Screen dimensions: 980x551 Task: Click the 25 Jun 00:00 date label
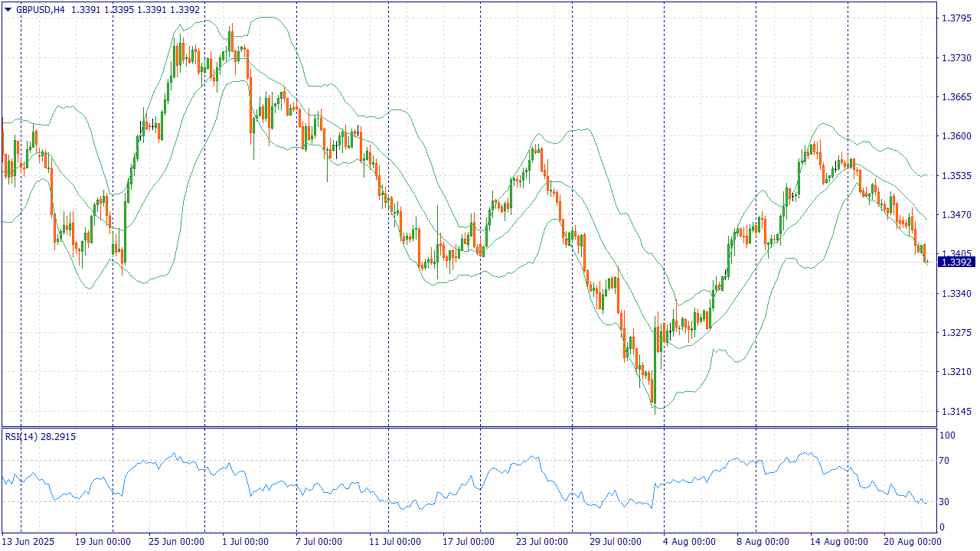[x=176, y=542]
